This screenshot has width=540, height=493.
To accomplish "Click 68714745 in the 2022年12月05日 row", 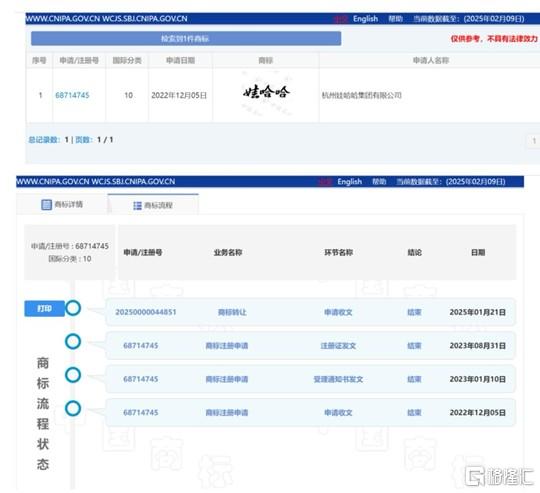I will point(141,412).
